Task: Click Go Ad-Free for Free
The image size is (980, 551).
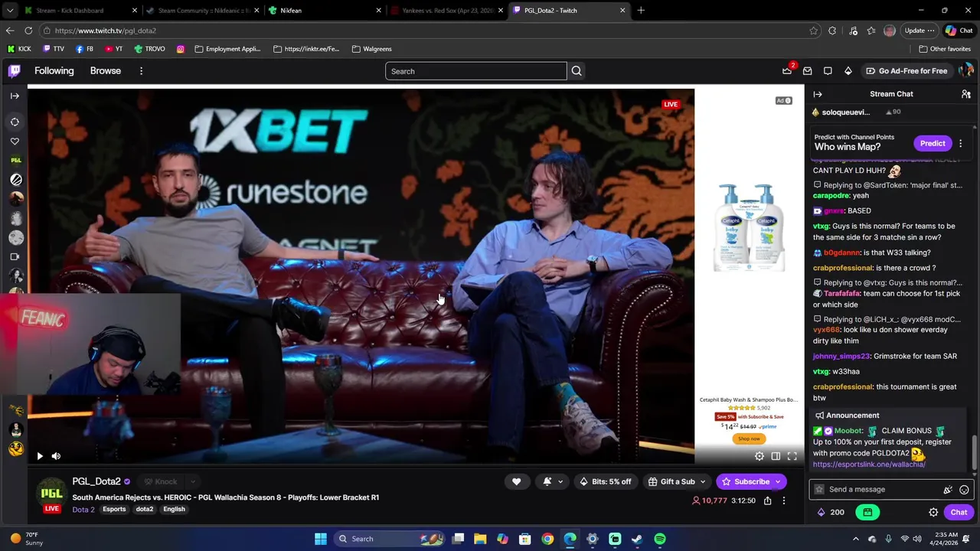Action: pyautogui.click(x=906, y=70)
